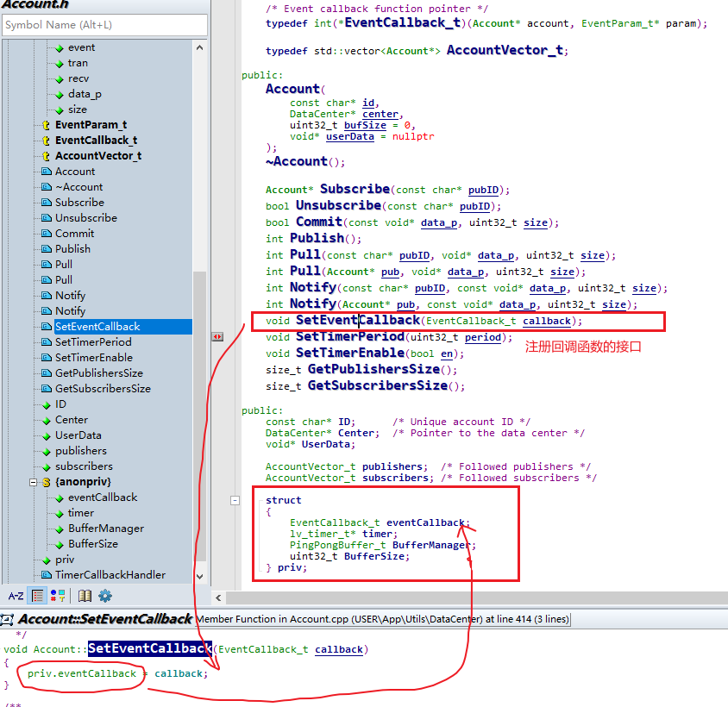728x707 pixels.
Task: Click userData parameter link in constructor
Action: tap(350, 136)
